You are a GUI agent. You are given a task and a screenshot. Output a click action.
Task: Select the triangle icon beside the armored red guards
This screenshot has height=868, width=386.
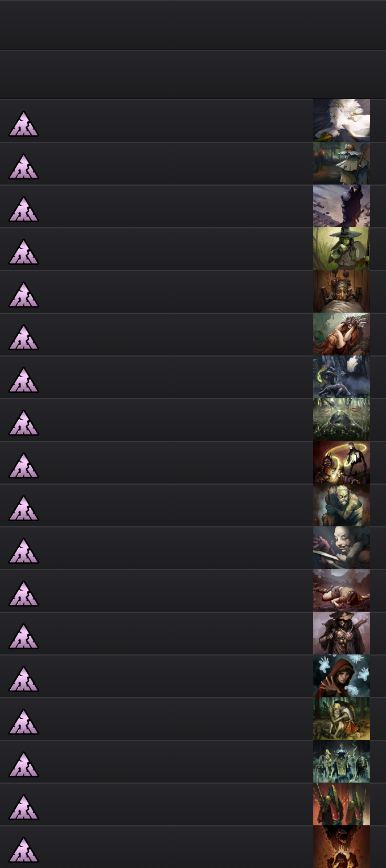point(23,807)
